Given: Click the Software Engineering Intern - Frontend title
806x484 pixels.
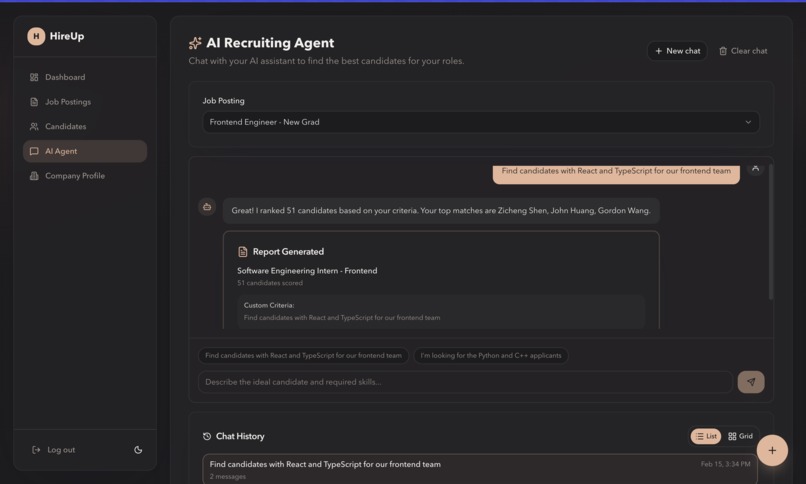Looking at the screenshot, I should (307, 271).
